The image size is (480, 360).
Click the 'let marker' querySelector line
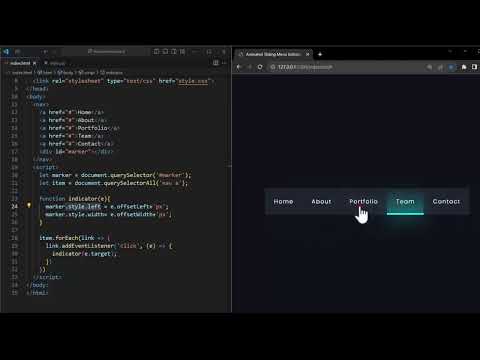[115, 175]
